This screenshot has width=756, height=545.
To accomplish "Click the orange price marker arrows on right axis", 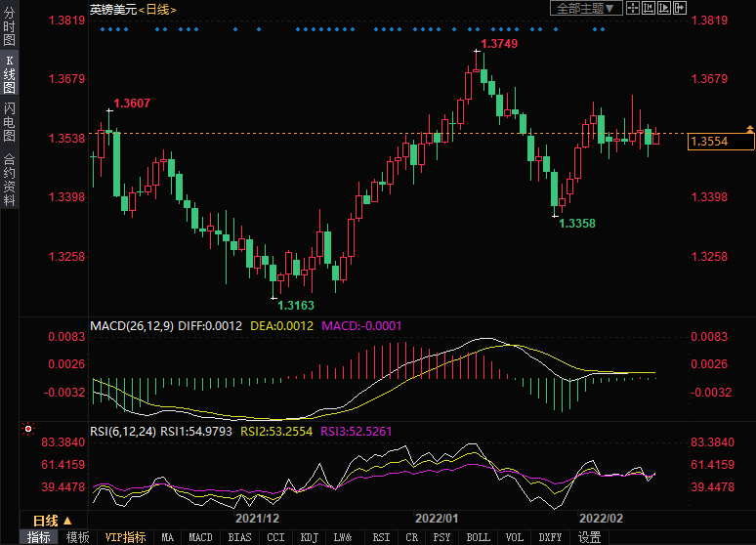I will (x=749, y=130).
